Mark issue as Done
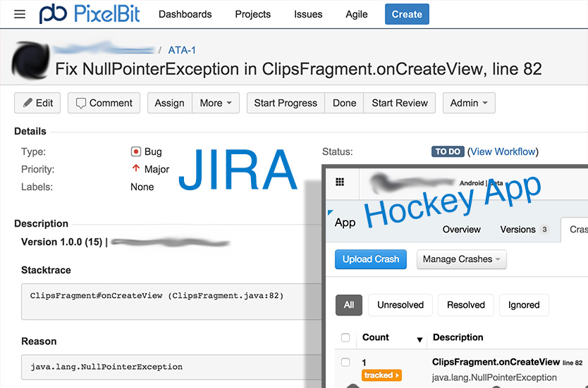 point(344,103)
